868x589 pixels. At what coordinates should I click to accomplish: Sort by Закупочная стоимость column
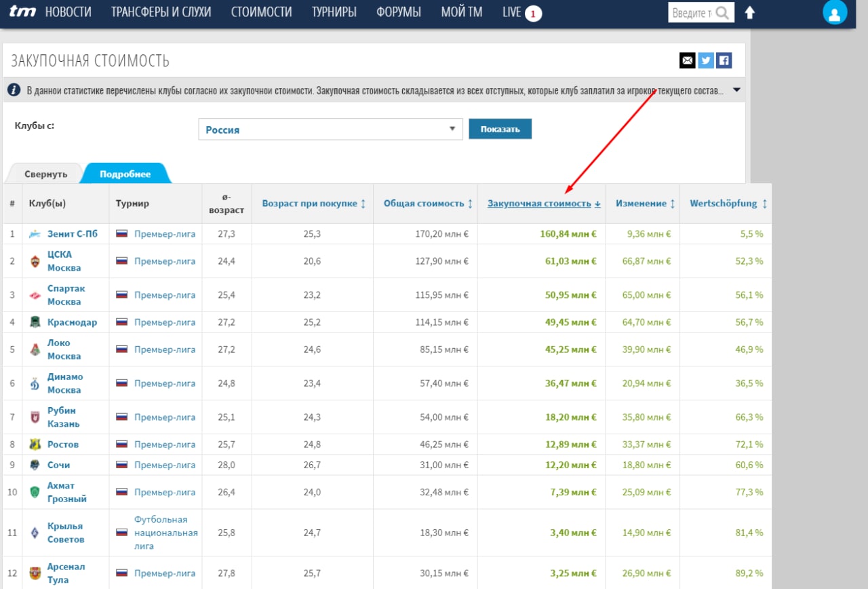coord(544,204)
